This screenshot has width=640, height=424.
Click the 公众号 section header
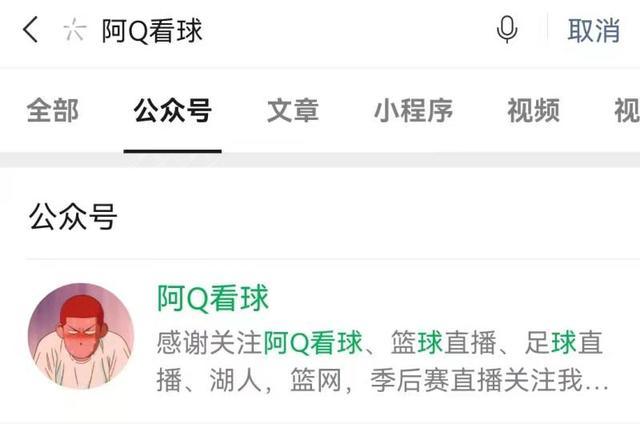(73, 216)
